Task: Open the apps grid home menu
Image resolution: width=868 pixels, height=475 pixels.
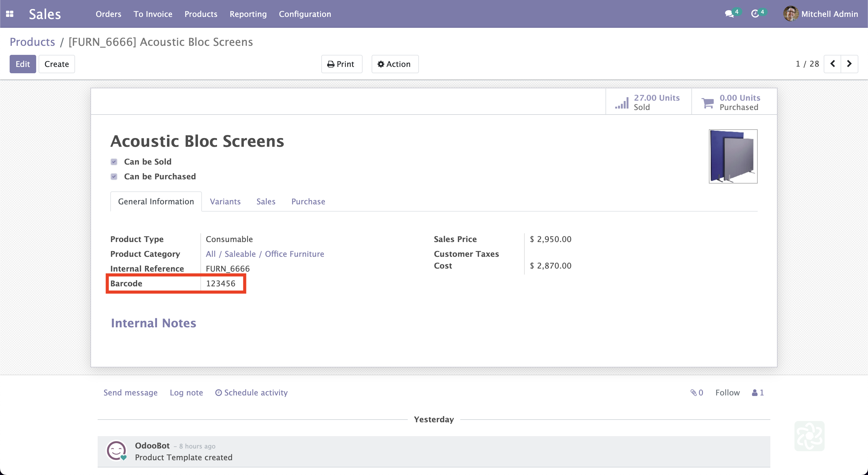Action: pyautogui.click(x=10, y=14)
